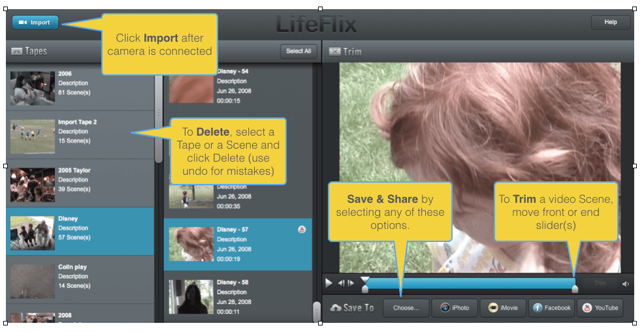Screen dimensions: 644x332
Task: Select the Import Tape 2 thumbnail
Action: tap(33, 137)
